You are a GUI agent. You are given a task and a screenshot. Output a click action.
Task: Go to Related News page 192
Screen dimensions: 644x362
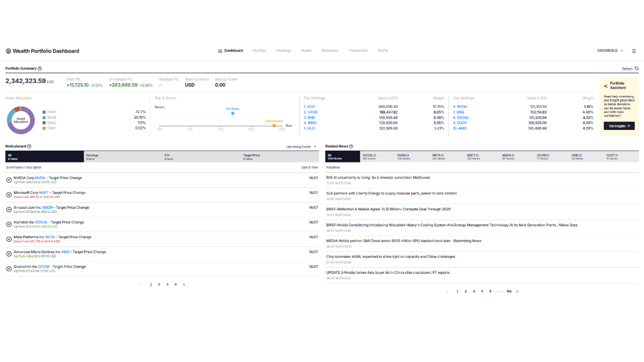coord(509,291)
